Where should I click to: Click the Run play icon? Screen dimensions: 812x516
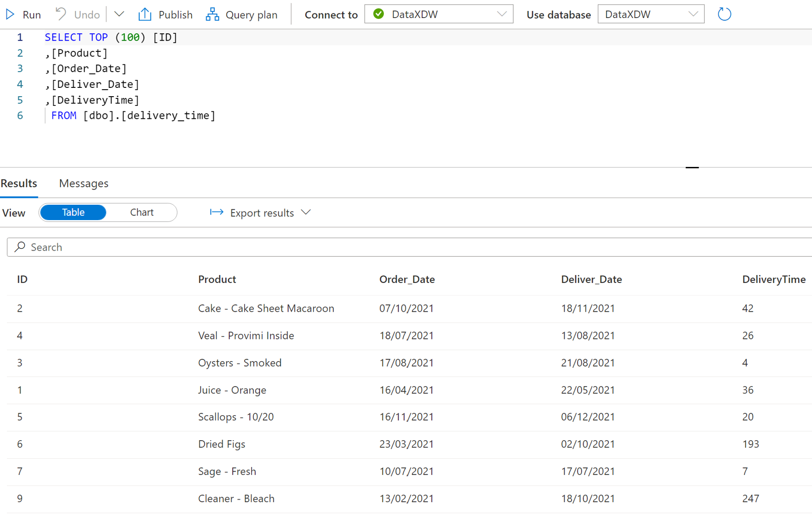coord(10,14)
